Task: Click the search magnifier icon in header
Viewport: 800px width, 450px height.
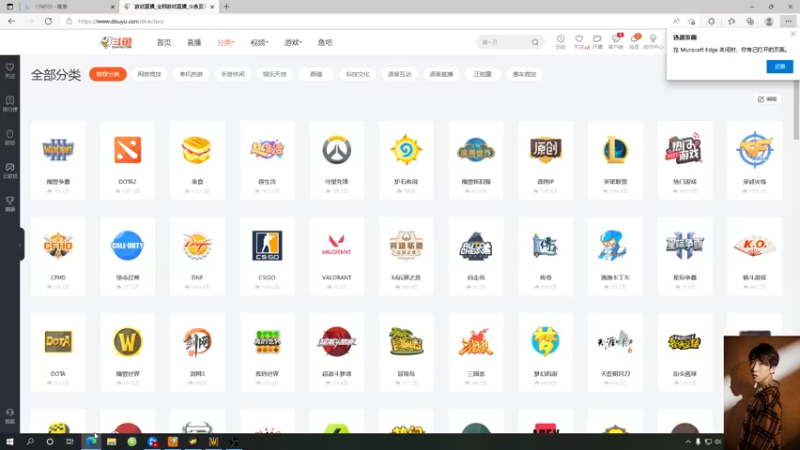Action: pyautogui.click(x=535, y=42)
